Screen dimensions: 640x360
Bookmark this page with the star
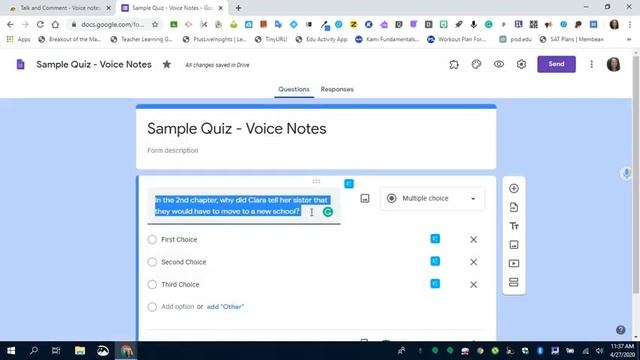click(x=155, y=24)
